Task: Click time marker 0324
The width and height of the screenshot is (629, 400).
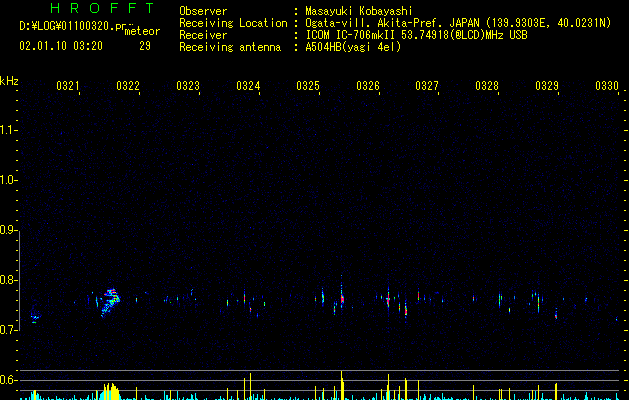Action: (248, 86)
